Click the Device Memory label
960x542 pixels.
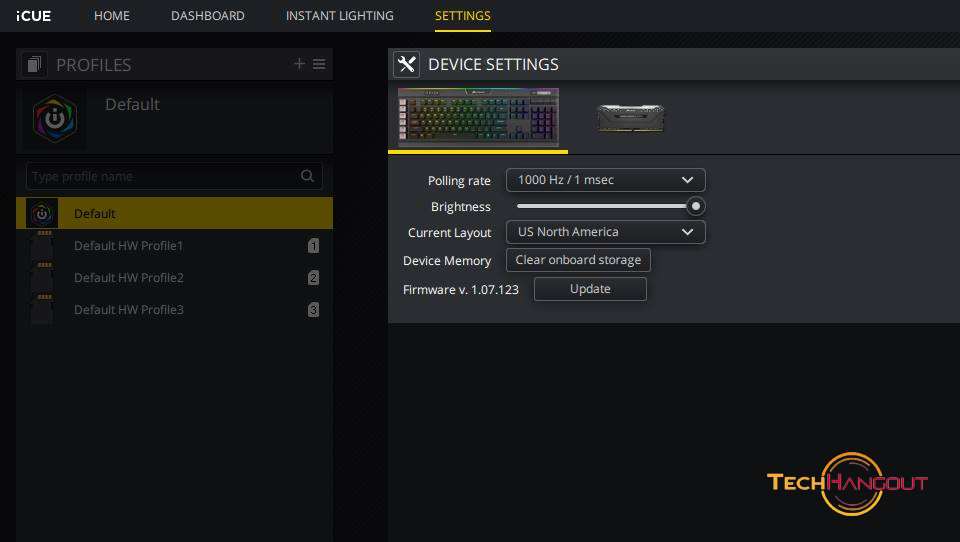pos(447,261)
